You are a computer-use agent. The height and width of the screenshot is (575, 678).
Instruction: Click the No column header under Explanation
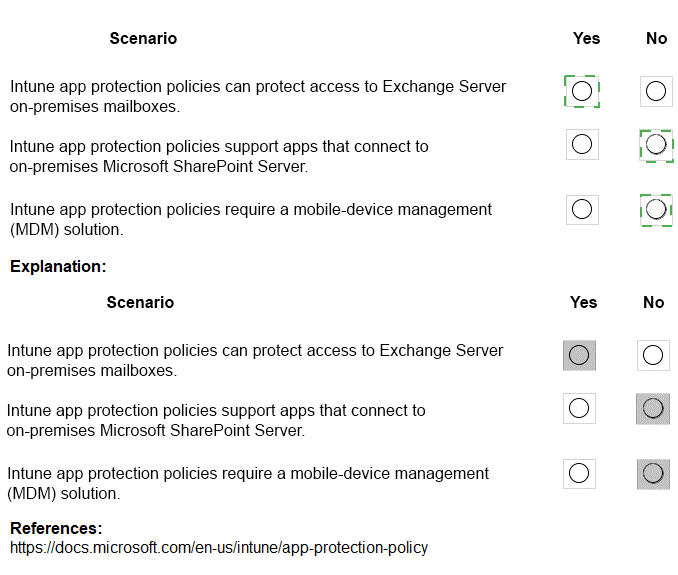coord(654,303)
